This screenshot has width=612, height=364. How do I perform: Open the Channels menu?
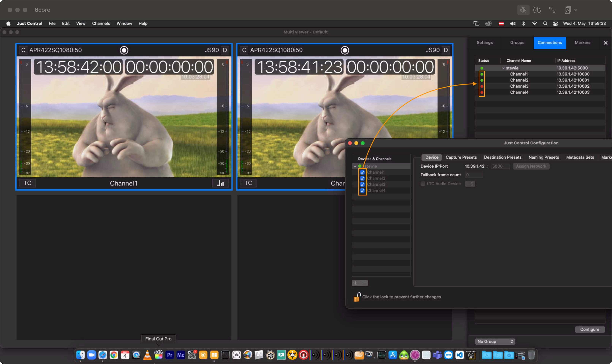point(101,24)
